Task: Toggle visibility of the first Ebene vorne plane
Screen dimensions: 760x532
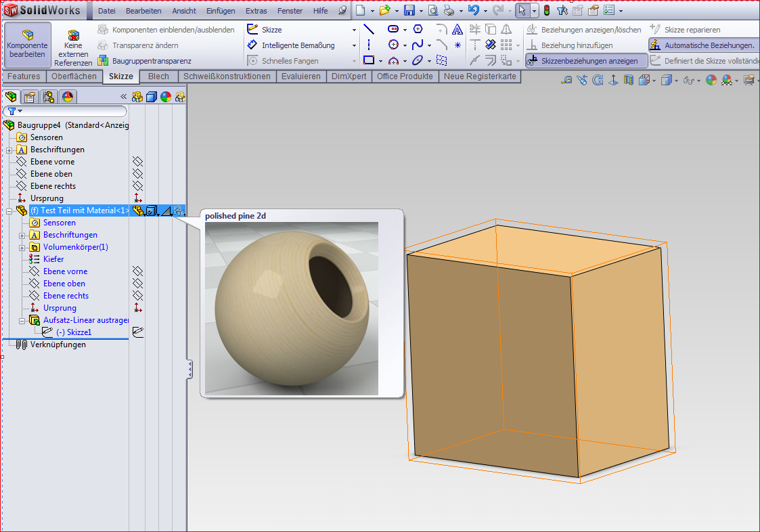Action: coord(137,162)
